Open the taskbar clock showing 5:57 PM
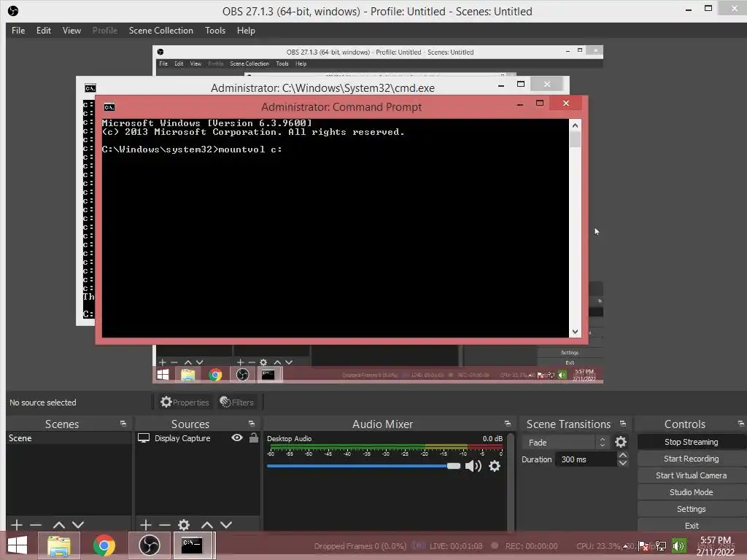 coord(715,546)
